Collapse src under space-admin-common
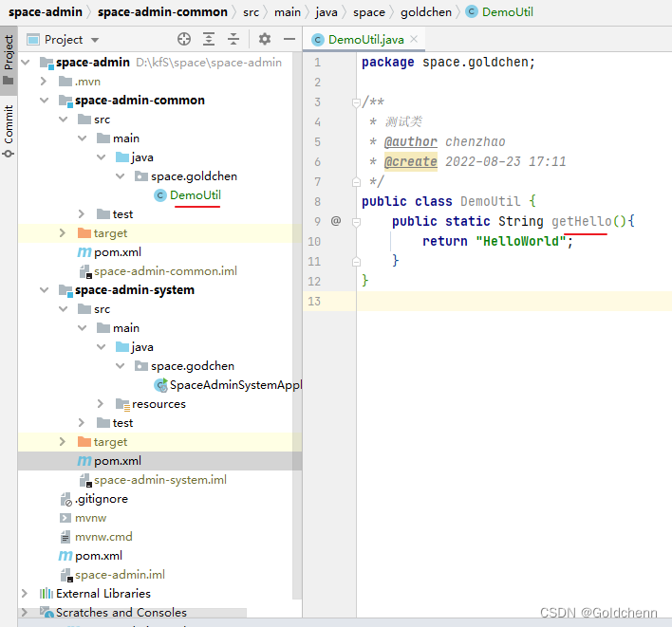Viewport: 672px width, 627px height. pos(63,120)
